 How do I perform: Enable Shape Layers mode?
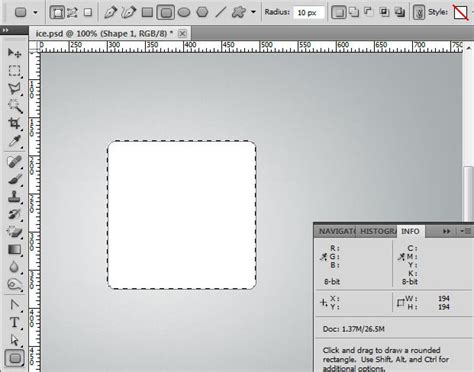pyautogui.click(x=57, y=13)
